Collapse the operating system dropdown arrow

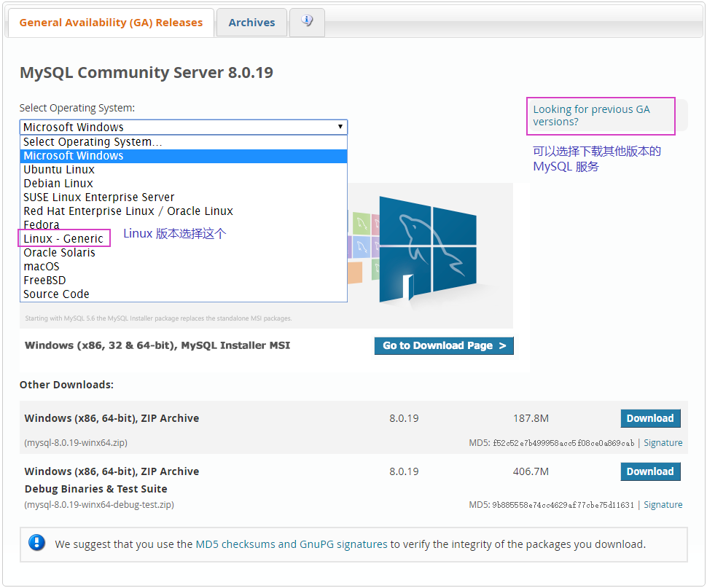click(x=340, y=127)
